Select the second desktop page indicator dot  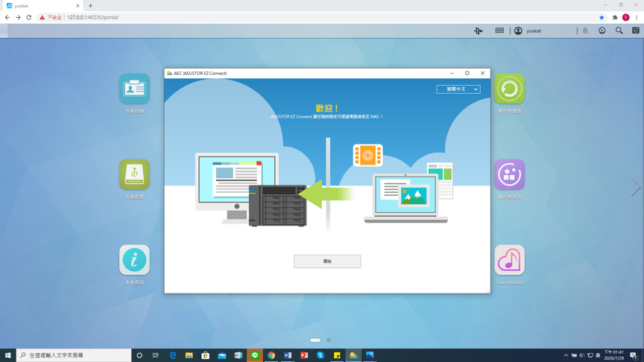329,340
